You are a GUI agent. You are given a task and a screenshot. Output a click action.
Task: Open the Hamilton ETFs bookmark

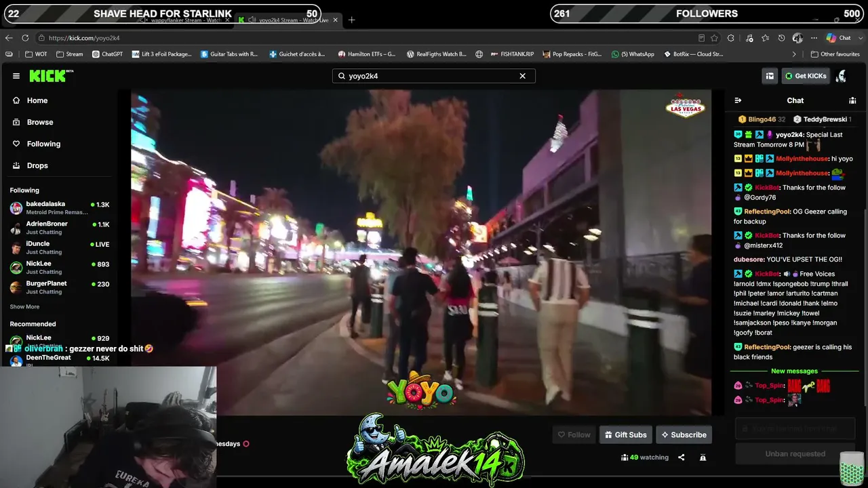pyautogui.click(x=366, y=54)
